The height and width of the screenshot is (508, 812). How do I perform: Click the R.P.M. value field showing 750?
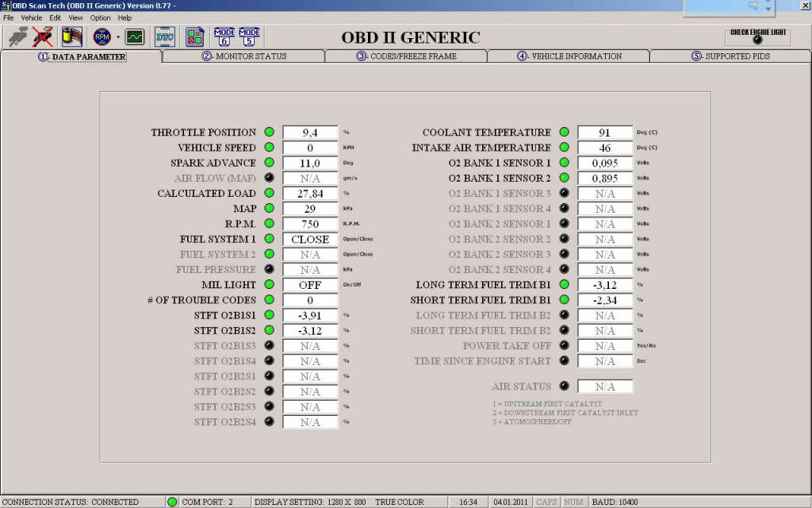click(x=310, y=224)
